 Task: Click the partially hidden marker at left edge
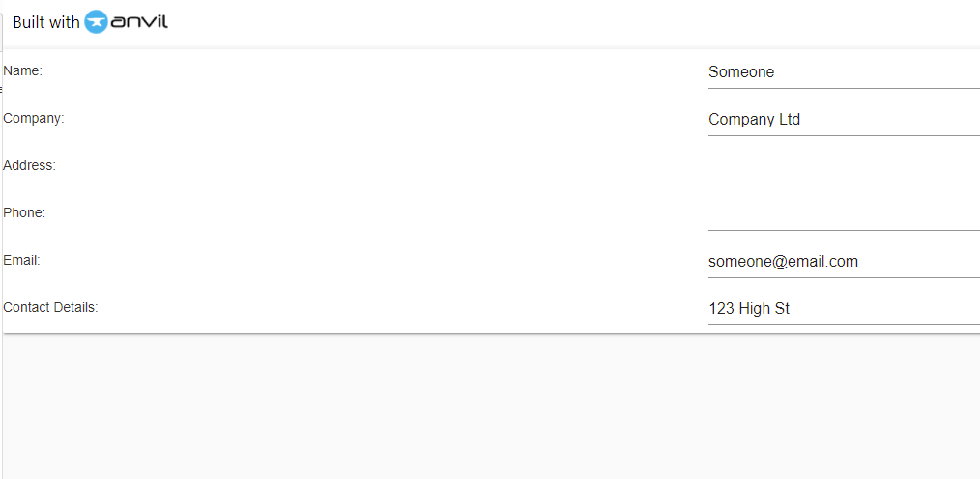click(1, 89)
